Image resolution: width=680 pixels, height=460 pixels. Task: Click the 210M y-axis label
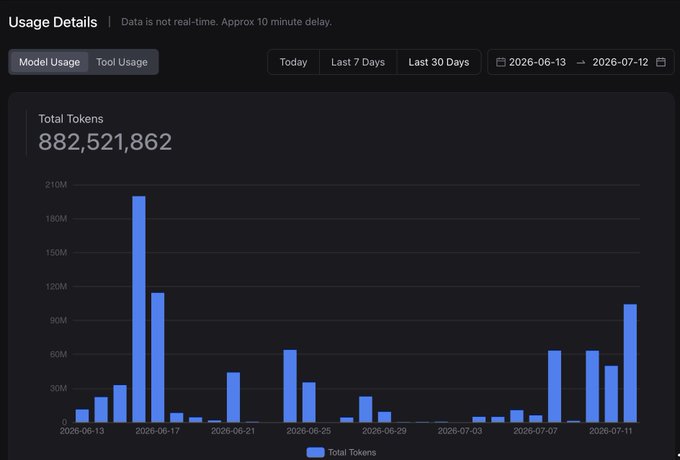(x=56, y=185)
